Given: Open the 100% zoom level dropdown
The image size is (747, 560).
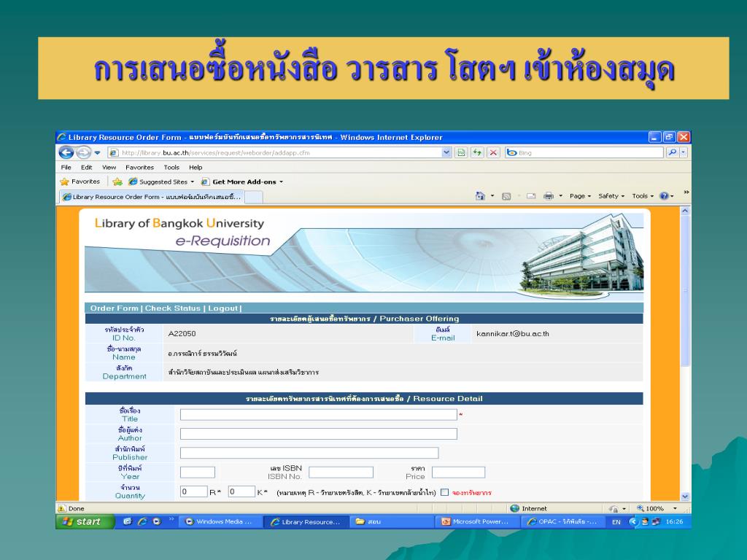Looking at the screenshot, I should tap(675, 508).
